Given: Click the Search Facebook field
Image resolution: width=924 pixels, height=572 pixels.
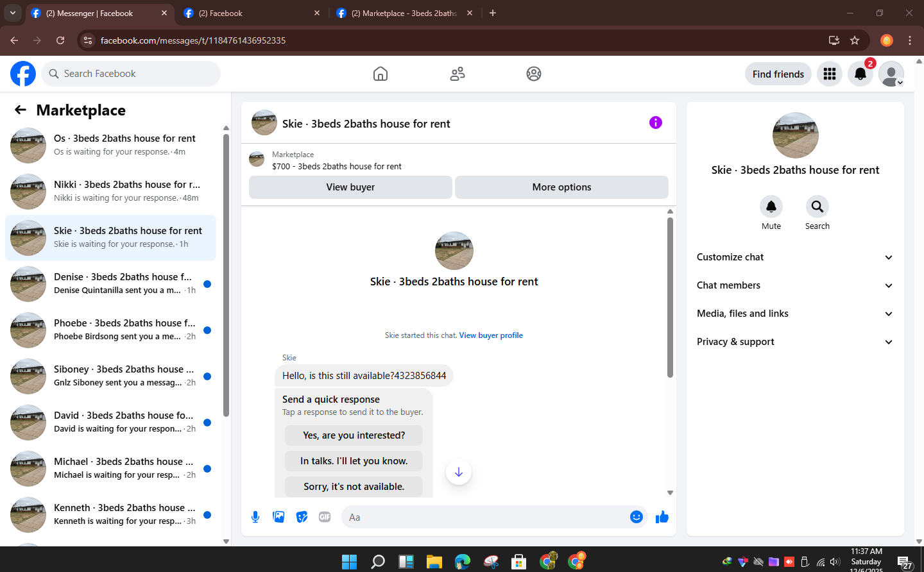Looking at the screenshot, I should 131,74.
